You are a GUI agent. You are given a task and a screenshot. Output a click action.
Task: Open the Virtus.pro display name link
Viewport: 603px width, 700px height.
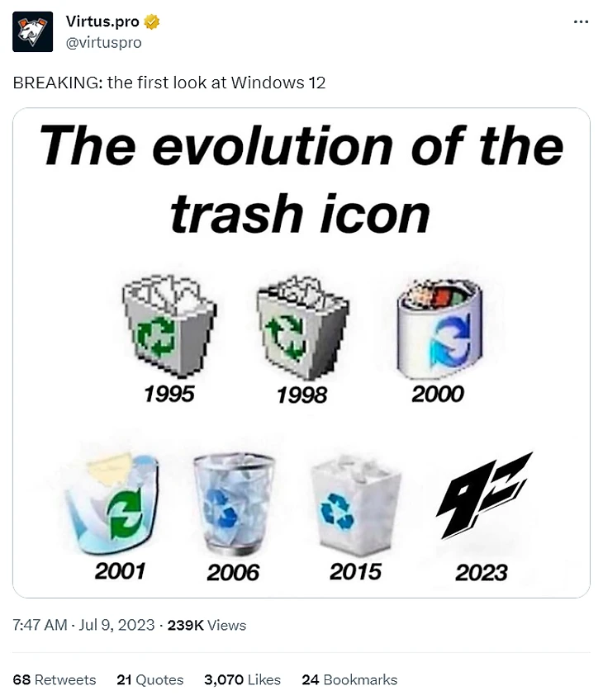102,21
